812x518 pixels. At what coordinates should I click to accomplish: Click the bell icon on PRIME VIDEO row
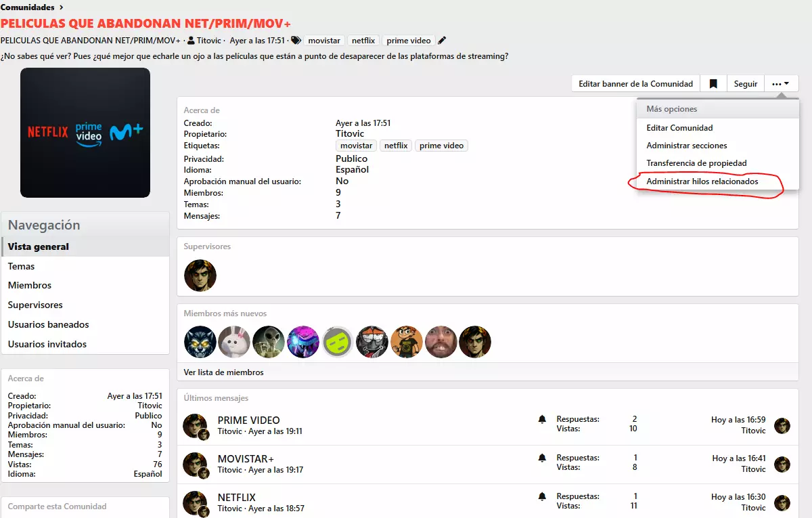(x=542, y=420)
